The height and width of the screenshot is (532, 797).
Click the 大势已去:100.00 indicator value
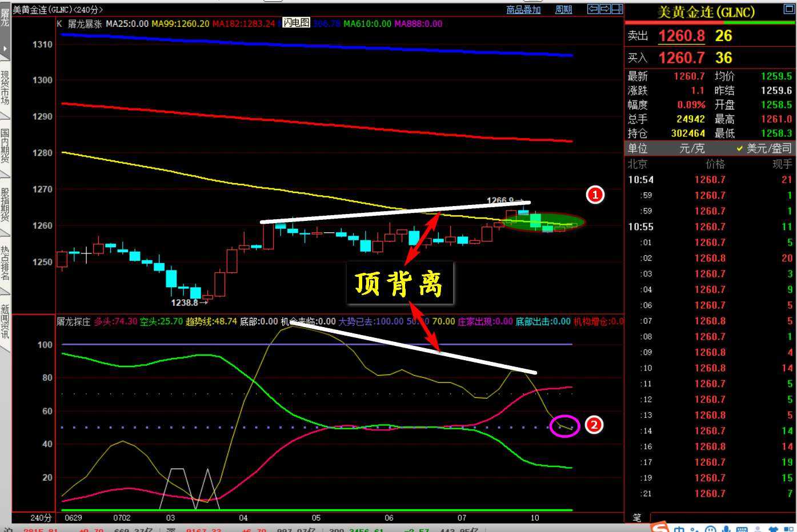(371, 321)
